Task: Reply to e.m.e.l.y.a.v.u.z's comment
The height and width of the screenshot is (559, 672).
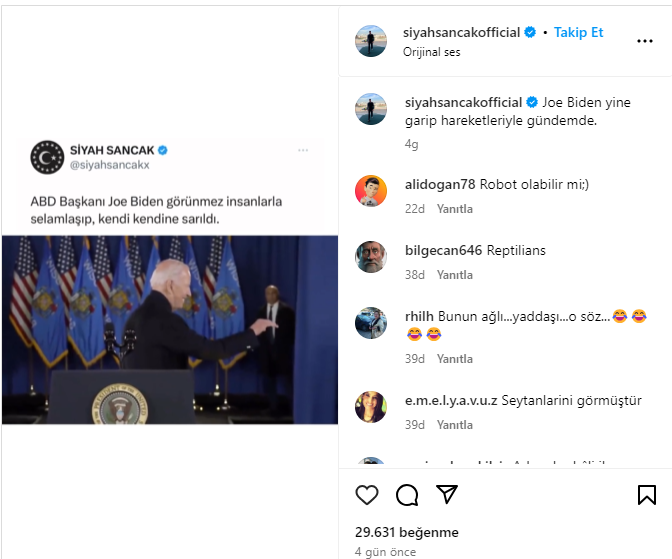Action: (x=455, y=425)
